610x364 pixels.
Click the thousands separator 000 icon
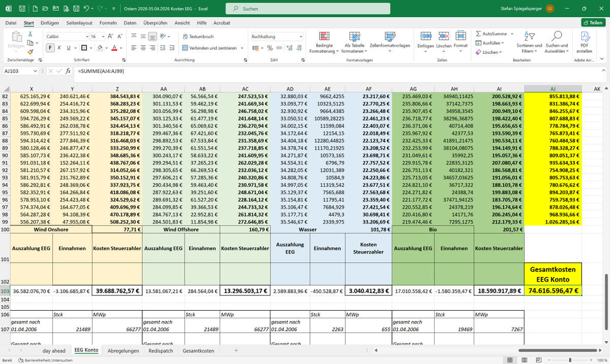tap(279, 48)
